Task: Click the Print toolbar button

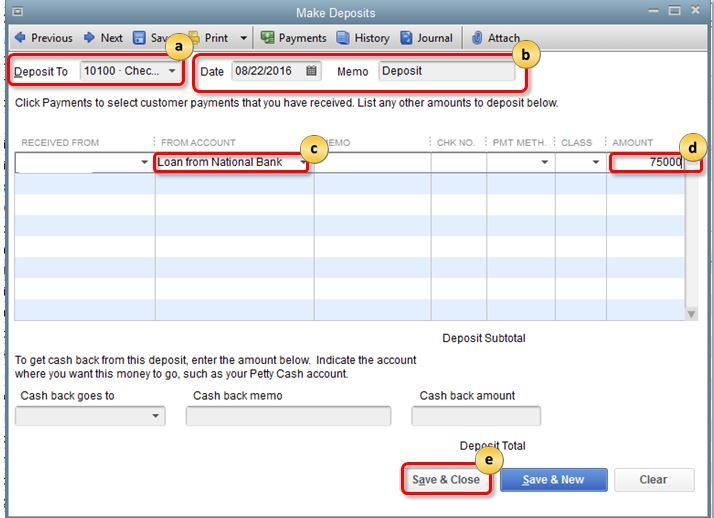Action: point(210,38)
